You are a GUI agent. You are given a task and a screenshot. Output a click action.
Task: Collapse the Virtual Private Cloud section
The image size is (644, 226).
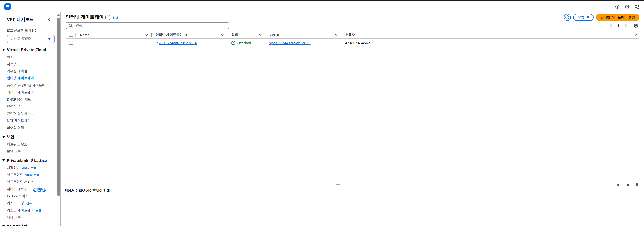(4, 50)
